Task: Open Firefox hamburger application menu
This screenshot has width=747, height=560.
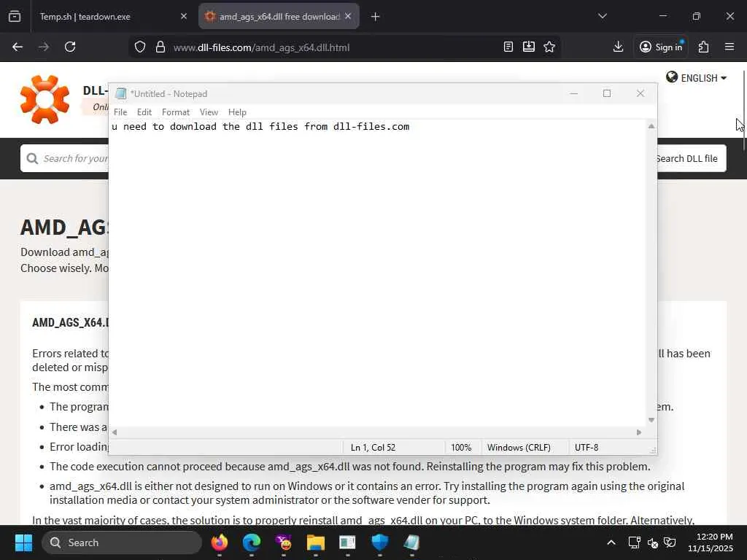Action: 729,47
